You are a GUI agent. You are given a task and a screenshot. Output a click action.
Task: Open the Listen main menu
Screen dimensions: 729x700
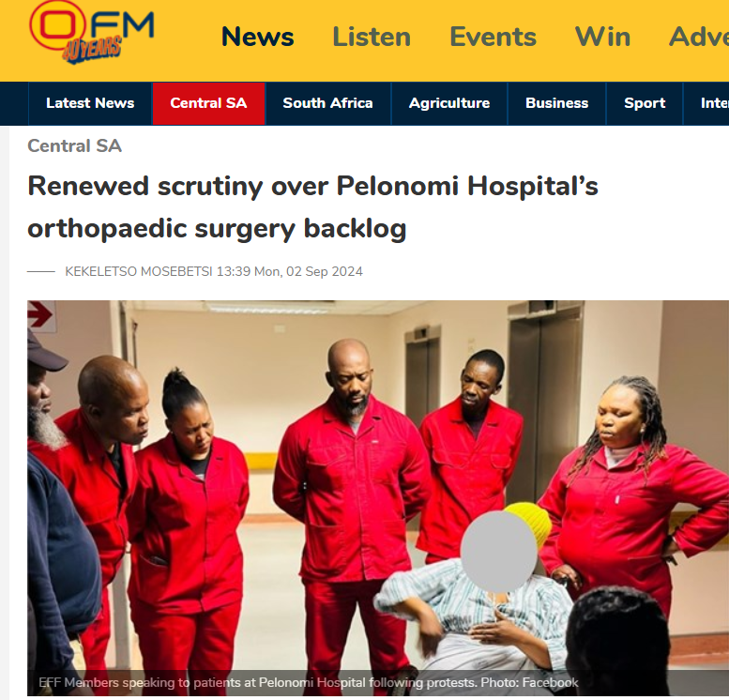[372, 37]
